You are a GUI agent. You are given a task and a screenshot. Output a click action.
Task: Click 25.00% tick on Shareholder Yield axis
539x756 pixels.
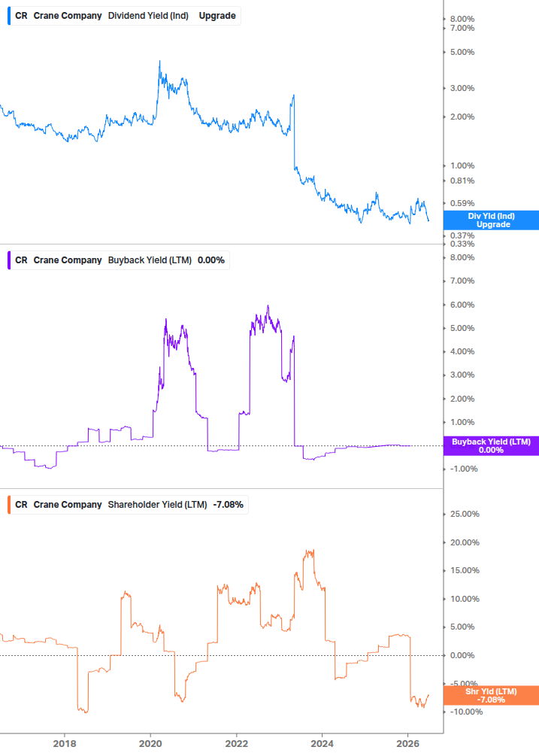click(465, 514)
